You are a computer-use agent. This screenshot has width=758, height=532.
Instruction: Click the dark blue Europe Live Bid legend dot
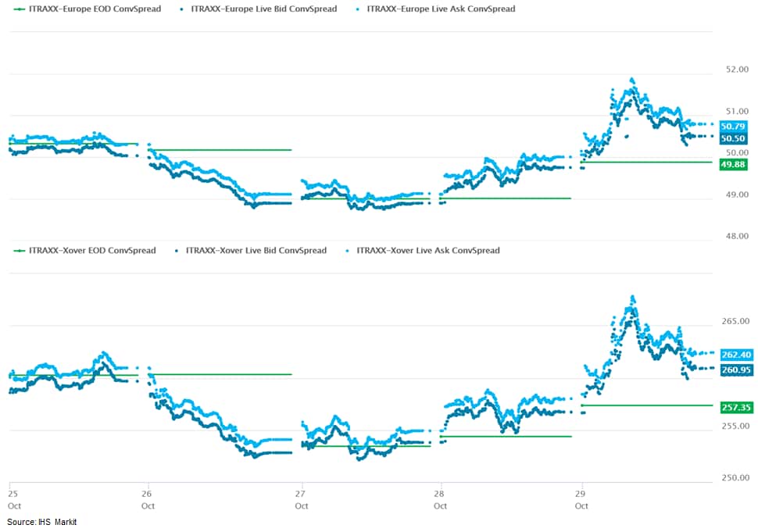(182, 9)
